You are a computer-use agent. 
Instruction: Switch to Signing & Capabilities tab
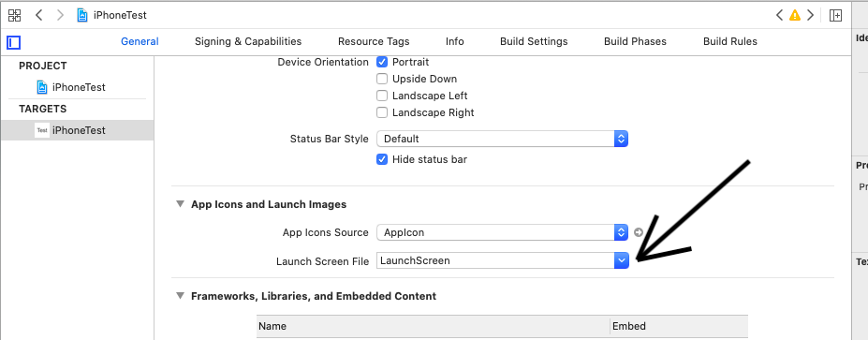tap(248, 41)
